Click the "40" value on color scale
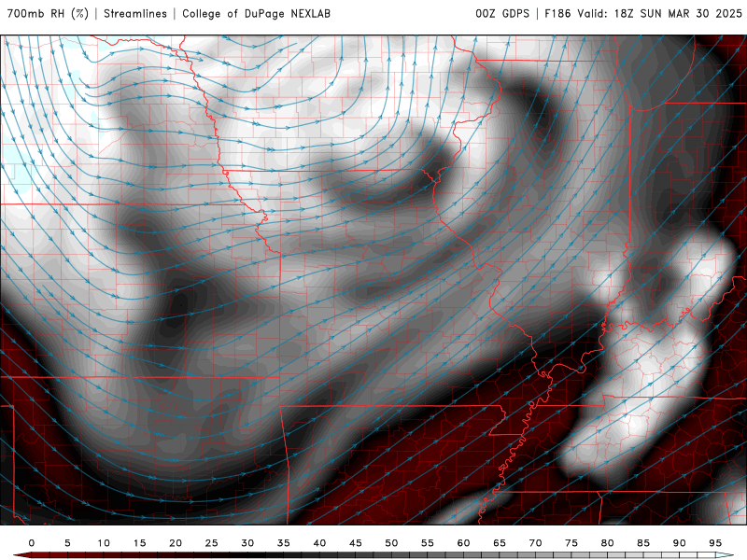This screenshot has height=560, width=747. 319,543
